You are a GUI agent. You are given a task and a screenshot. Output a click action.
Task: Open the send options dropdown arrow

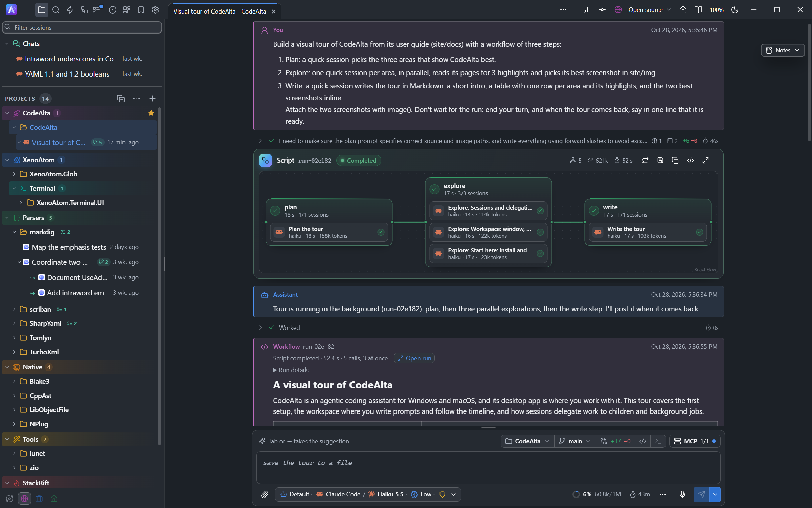pyautogui.click(x=715, y=494)
